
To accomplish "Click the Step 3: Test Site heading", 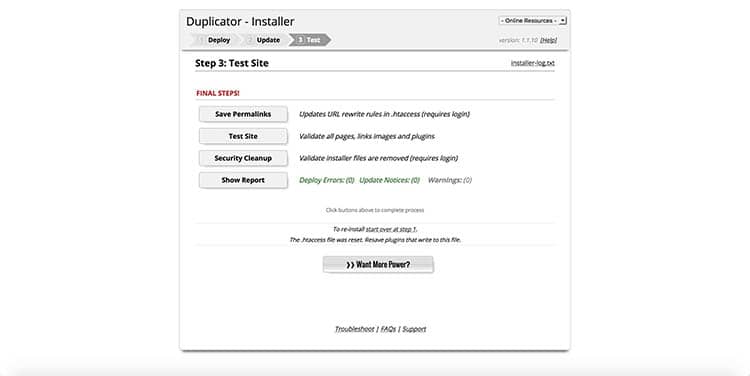I will click(232, 63).
